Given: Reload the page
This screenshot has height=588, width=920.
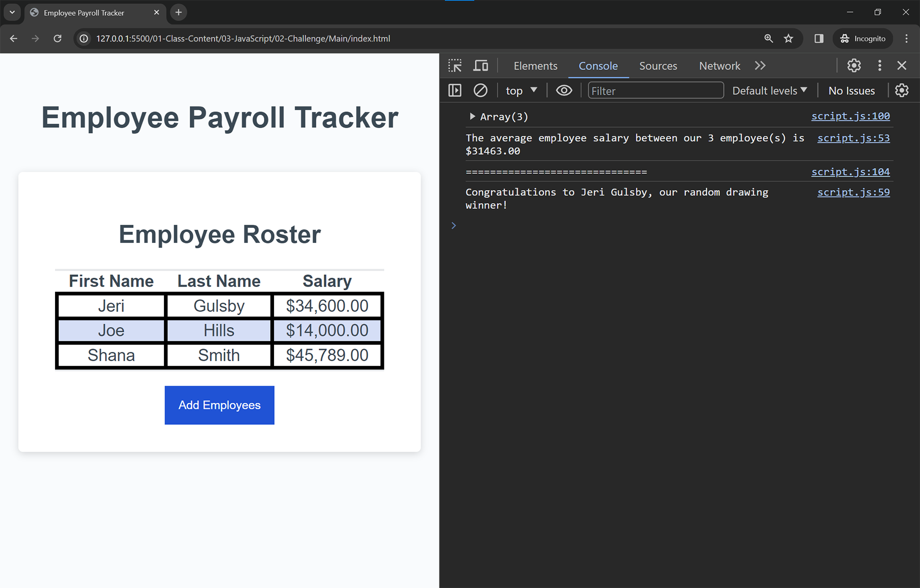Looking at the screenshot, I should coord(57,39).
